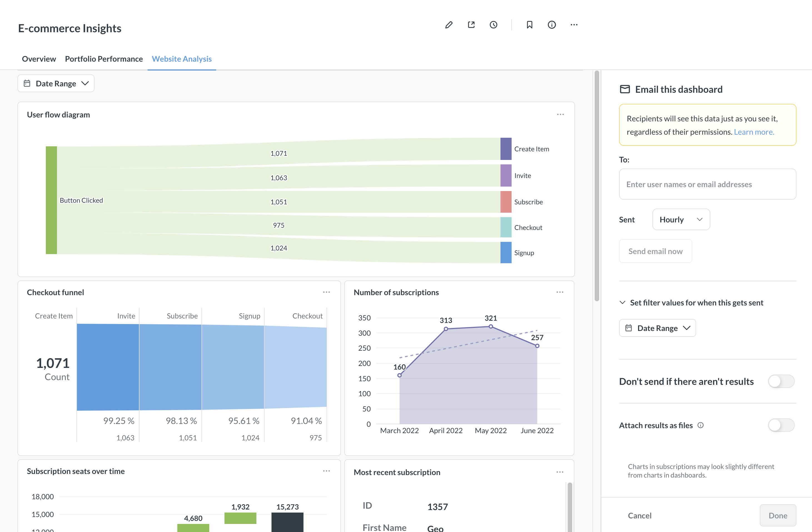Click the Cancel button
Viewport: 812px width, 532px height.
[x=639, y=515]
